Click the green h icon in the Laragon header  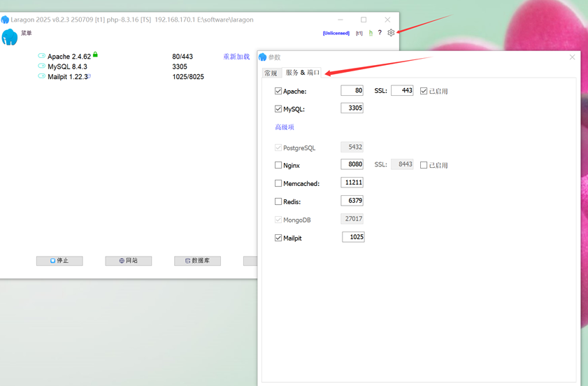click(371, 33)
